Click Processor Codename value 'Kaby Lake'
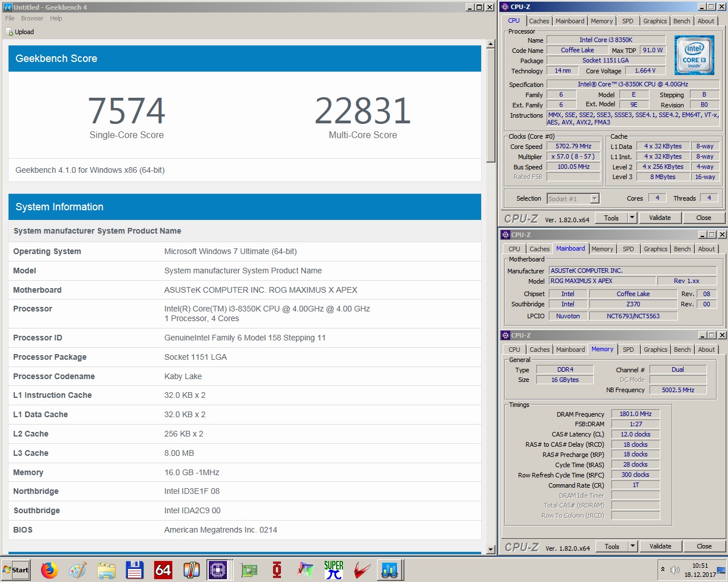728x582 pixels. (183, 376)
